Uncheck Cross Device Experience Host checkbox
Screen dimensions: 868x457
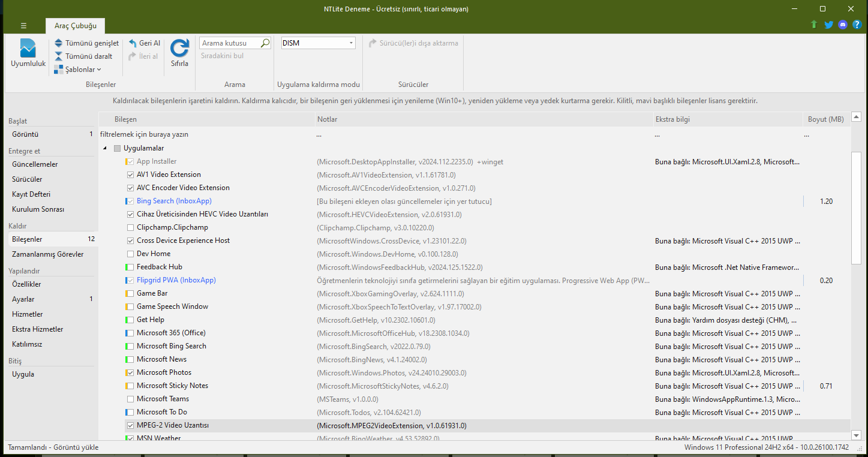[x=130, y=240]
